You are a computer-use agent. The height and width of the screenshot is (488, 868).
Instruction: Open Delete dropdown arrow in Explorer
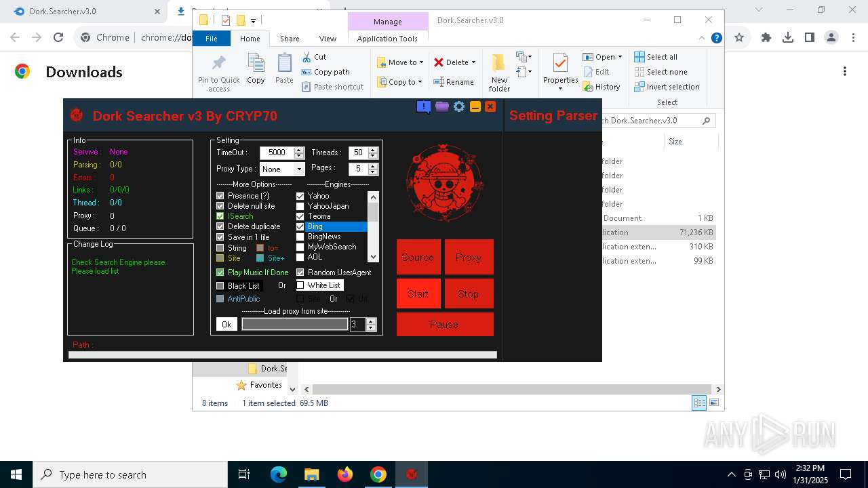pos(473,62)
